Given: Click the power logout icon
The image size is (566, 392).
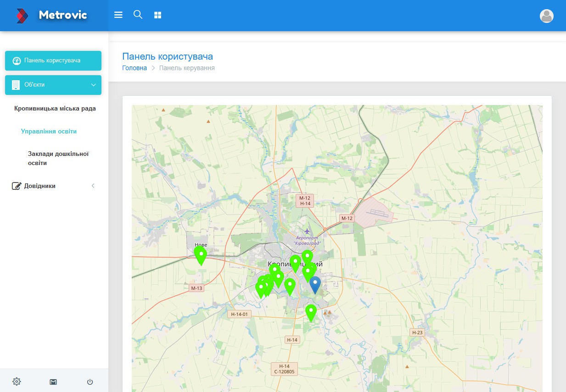Looking at the screenshot, I should pyautogui.click(x=90, y=381).
